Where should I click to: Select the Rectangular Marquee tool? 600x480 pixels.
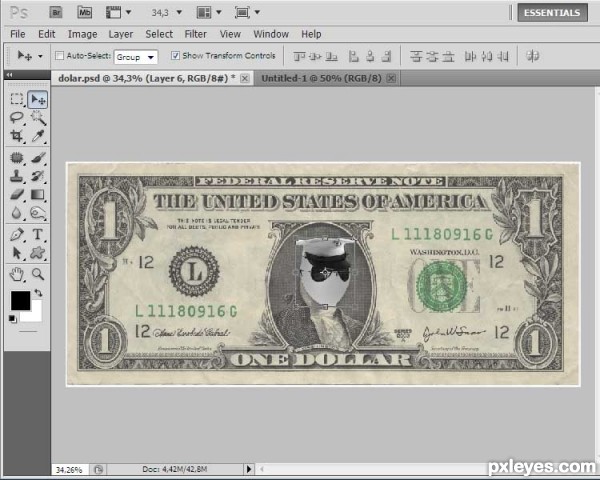16,99
